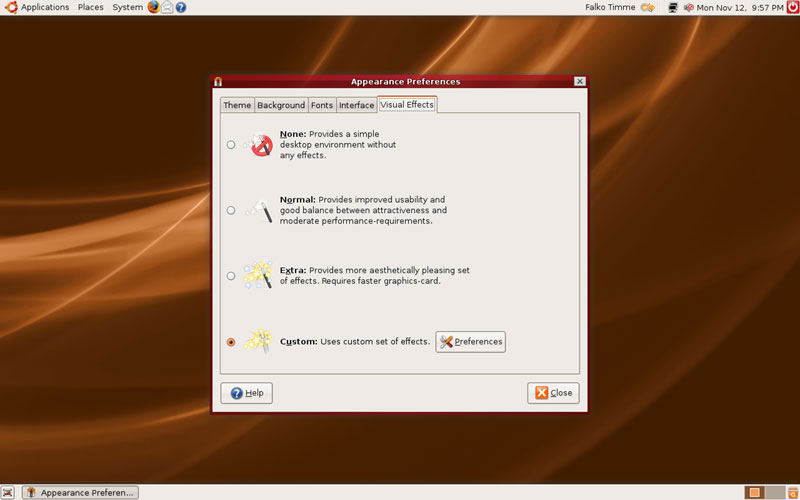Click the clock showing Mon Nov 12

coord(740,8)
